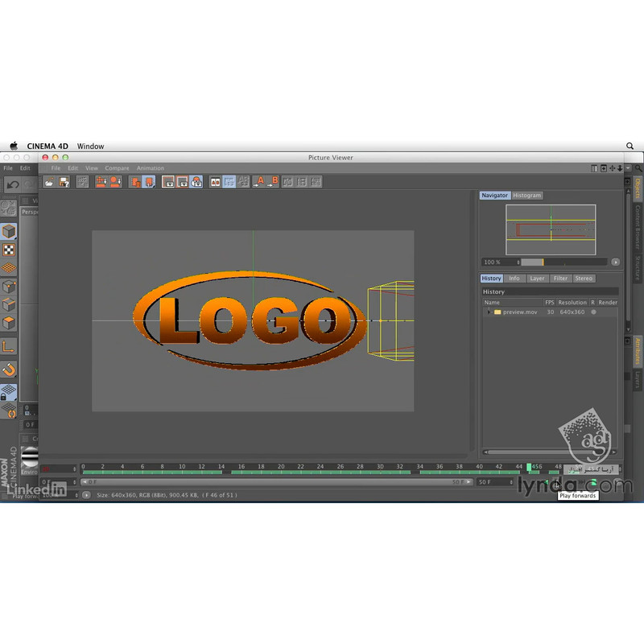Open the Compare menu in Picture Viewer
This screenshot has height=644, width=644.
coord(117,168)
